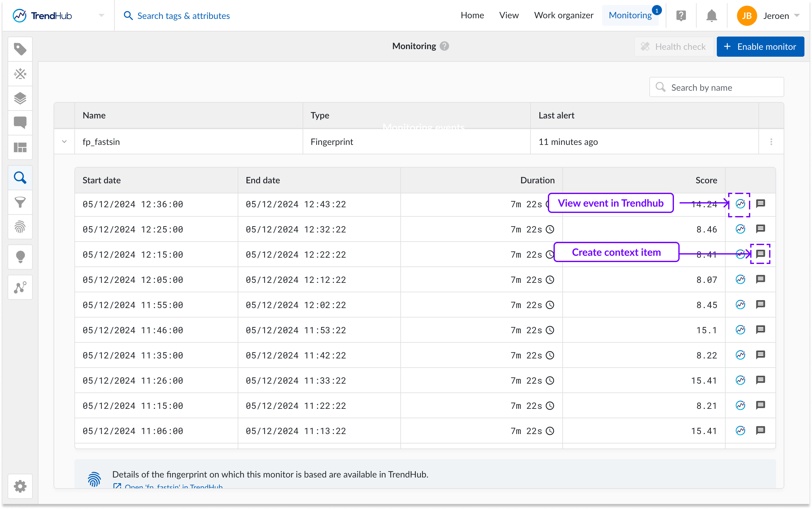Open context items speech bubble sidebar icon
The height and width of the screenshot is (509, 812).
[x=20, y=123]
